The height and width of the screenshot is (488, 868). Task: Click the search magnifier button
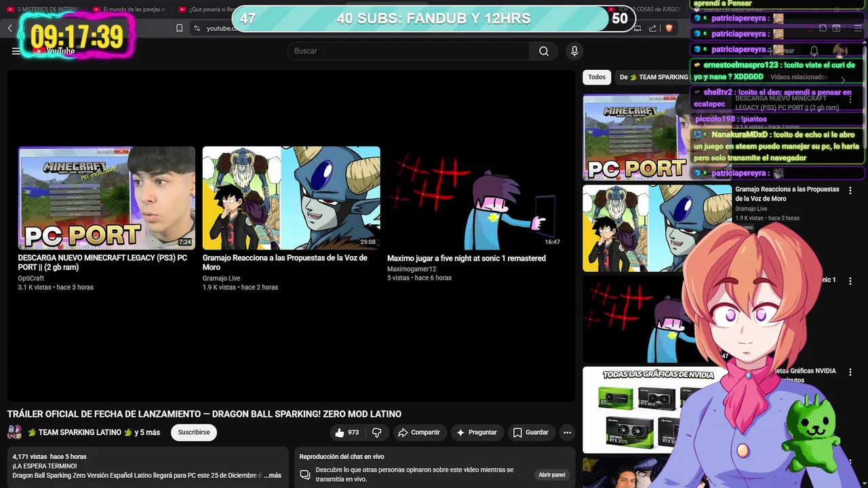[544, 51]
